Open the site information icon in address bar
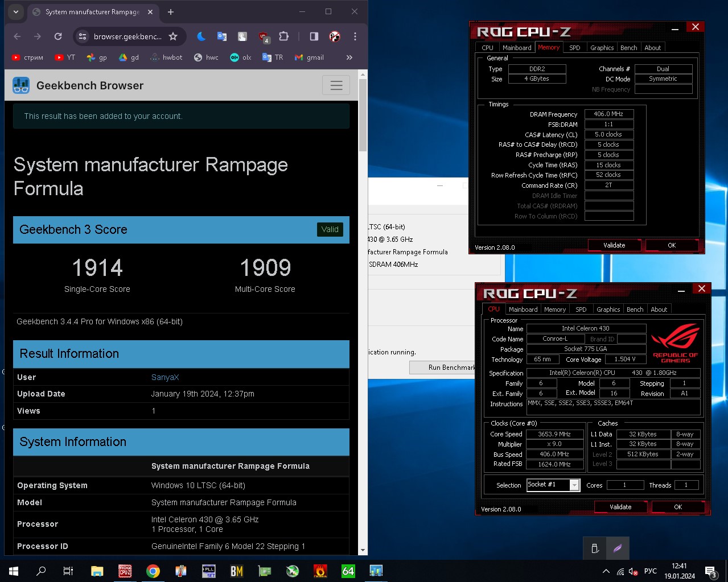This screenshot has width=728, height=582. pyautogui.click(x=83, y=36)
